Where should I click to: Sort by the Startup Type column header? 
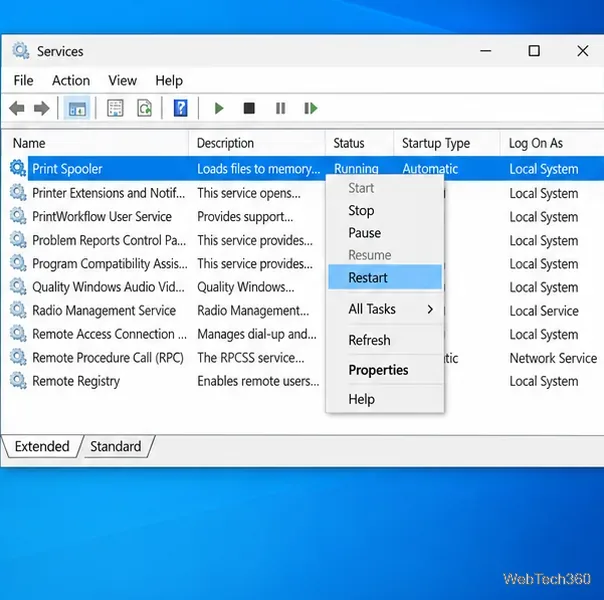pos(446,143)
